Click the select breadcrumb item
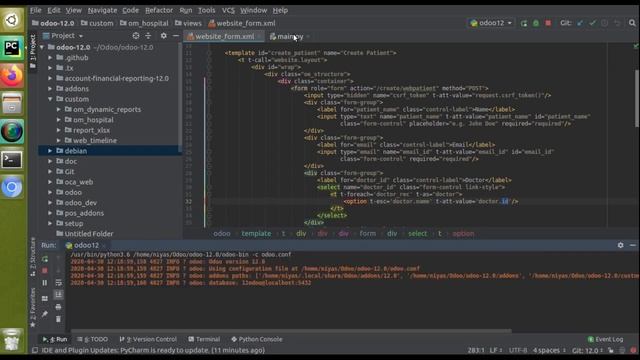 417,233
